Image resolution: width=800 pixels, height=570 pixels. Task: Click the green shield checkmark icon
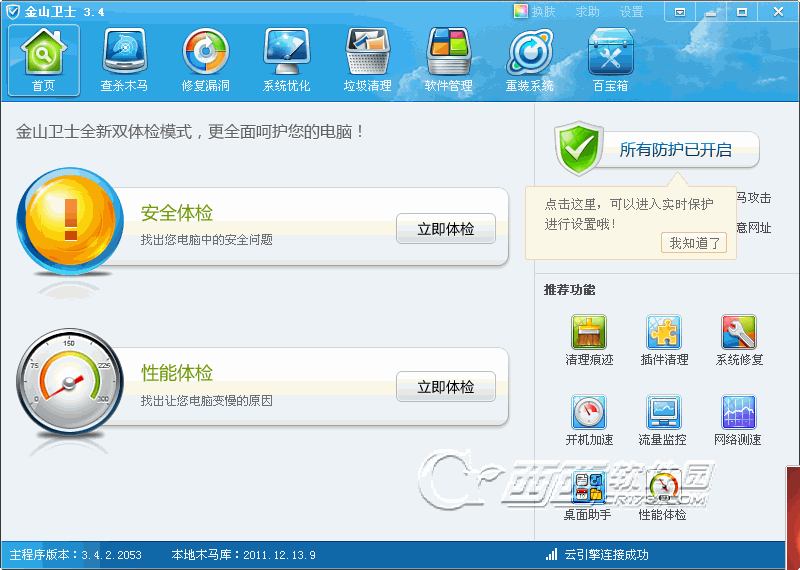(579, 148)
